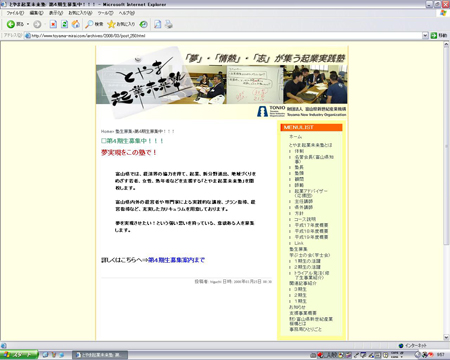Viewport: 450px width, 360px height.
Task: Click the green Back arrow button
Action: point(11,24)
